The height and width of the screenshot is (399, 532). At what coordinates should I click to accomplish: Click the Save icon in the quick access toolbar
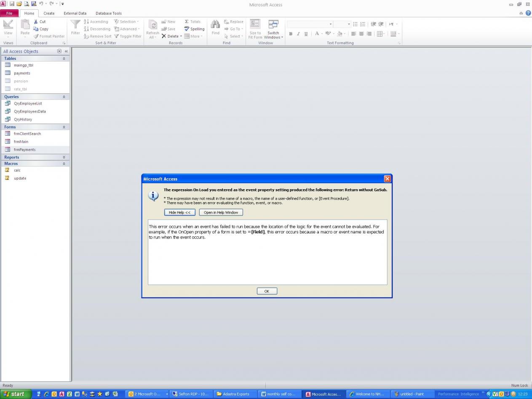pyautogui.click(x=12, y=4)
